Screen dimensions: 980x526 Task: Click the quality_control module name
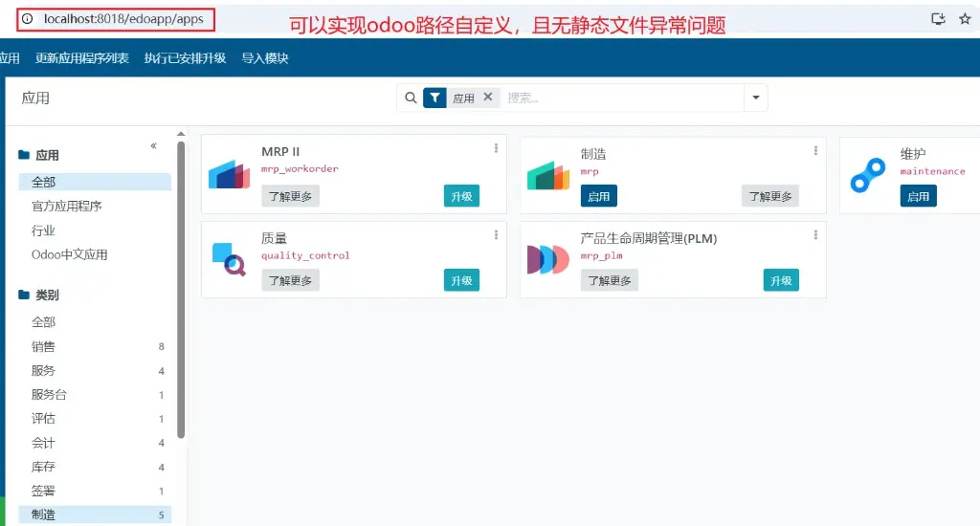click(305, 255)
